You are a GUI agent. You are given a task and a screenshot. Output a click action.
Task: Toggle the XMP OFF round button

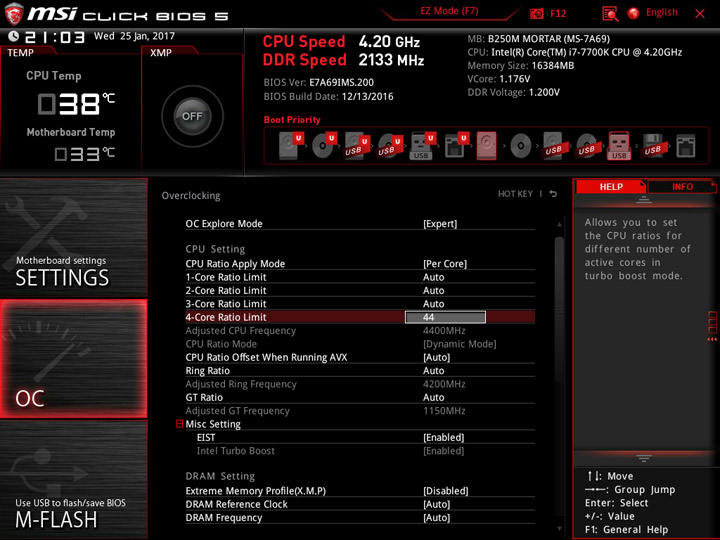tap(192, 116)
